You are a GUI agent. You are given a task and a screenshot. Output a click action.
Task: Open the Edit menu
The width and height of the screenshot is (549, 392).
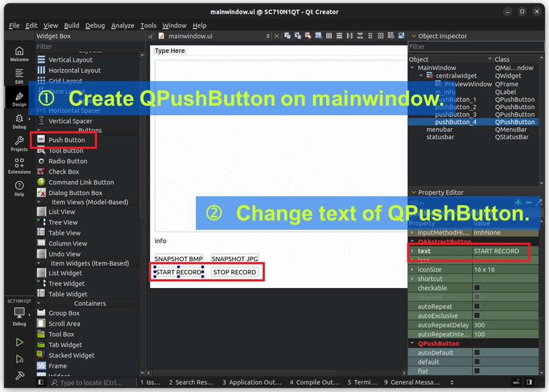[31, 25]
